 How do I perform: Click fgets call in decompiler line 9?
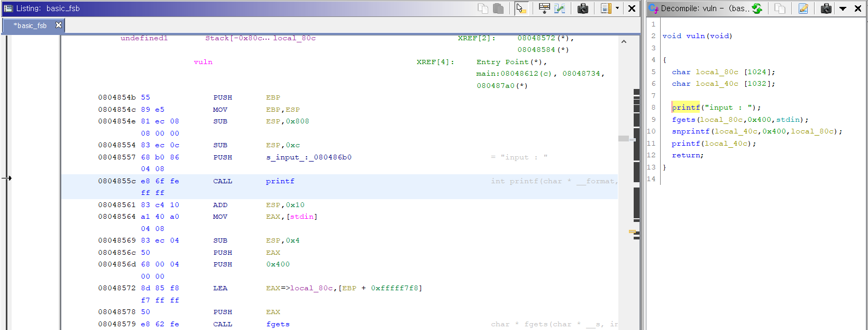(683, 120)
